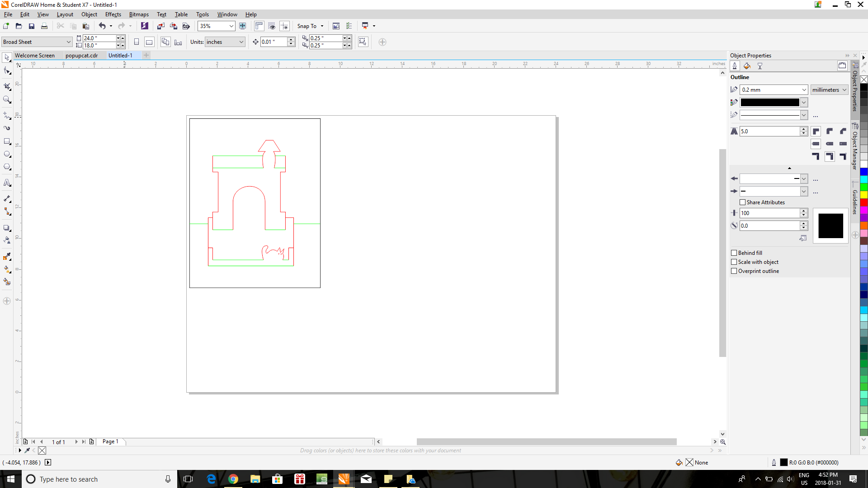This screenshot has width=868, height=488.
Task: Check the Behind fill option
Action: [x=734, y=253]
